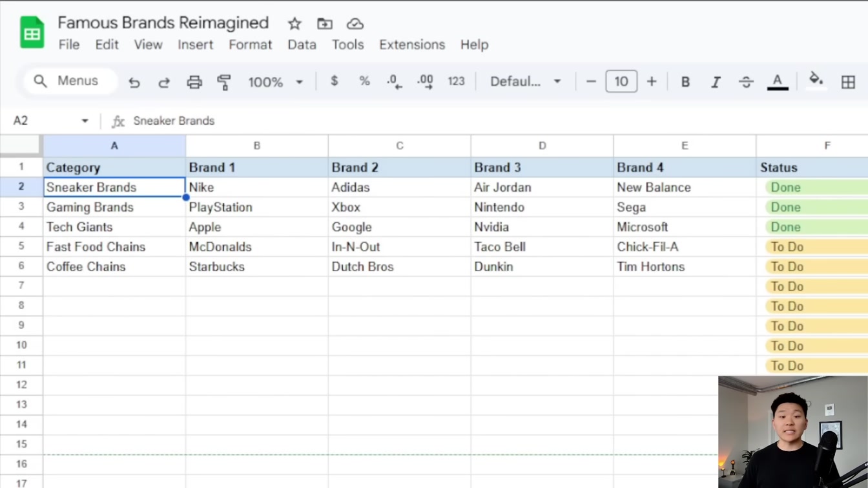Open text color picker

tap(778, 82)
